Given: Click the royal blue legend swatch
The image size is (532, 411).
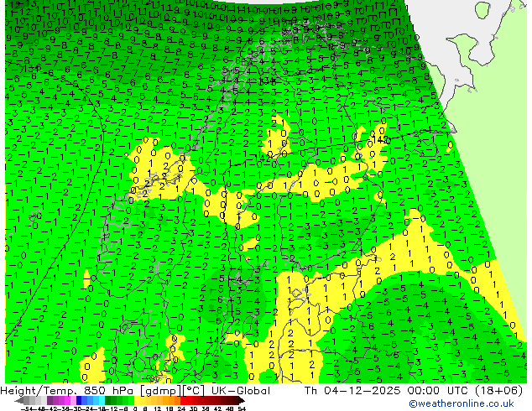Looking at the screenshot, I should pyautogui.click(x=84, y=400).
